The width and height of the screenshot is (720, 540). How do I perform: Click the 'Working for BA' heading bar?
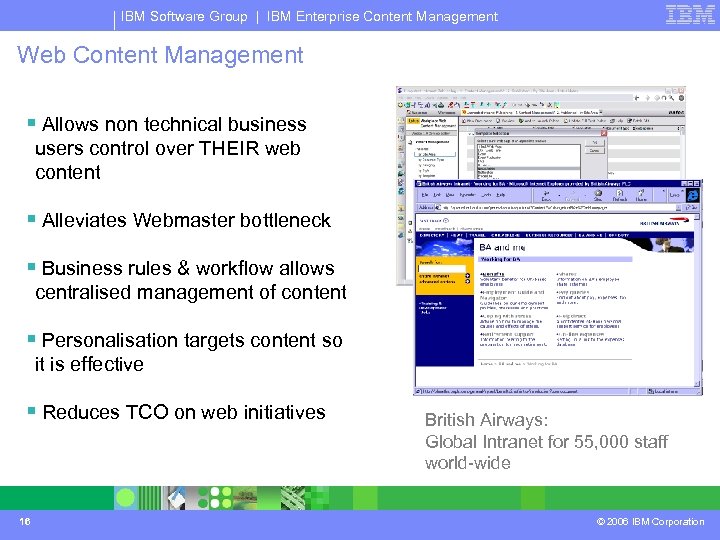[556, 259]
